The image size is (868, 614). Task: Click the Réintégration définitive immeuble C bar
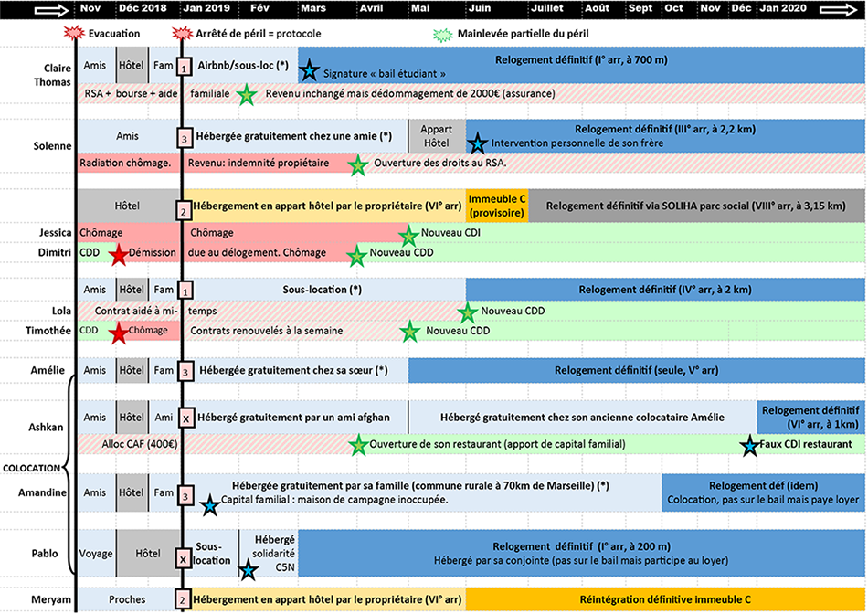(665, 599)
